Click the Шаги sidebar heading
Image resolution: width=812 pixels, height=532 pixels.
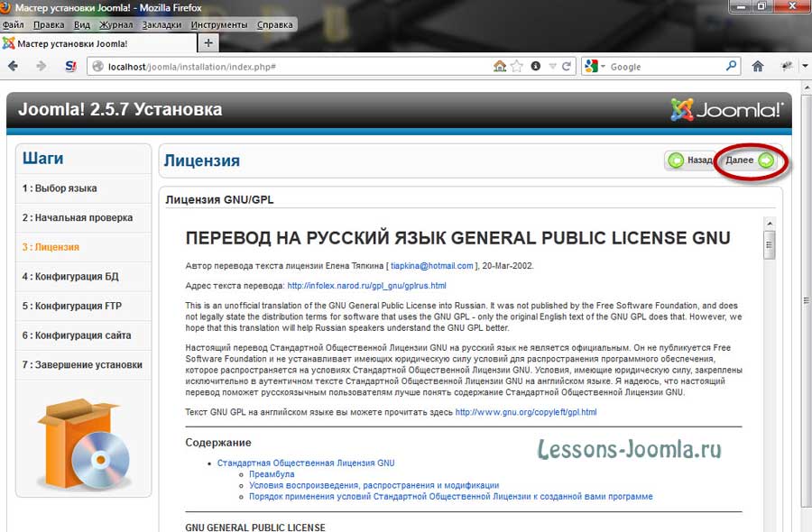(42, 159)
